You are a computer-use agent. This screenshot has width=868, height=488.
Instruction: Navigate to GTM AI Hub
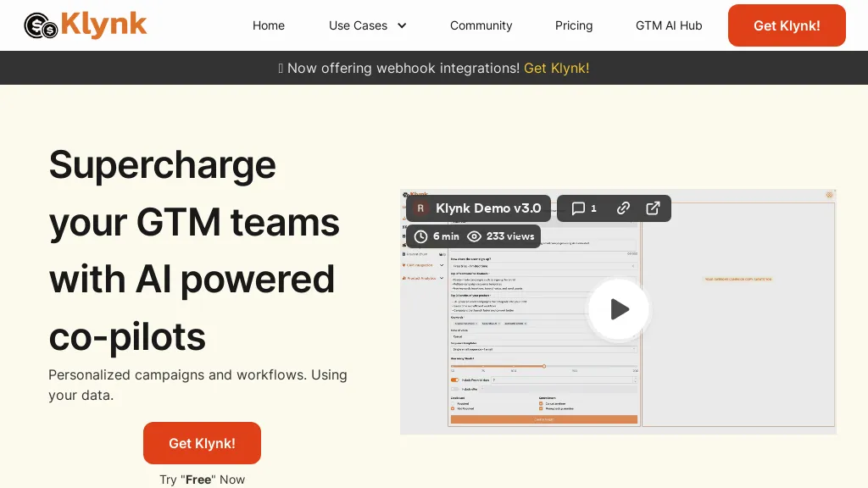tap(669, 25)
